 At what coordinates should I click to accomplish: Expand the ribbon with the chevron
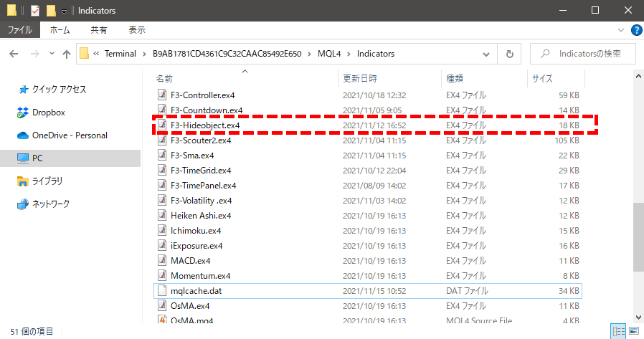pyautogui.click(x=622, y=30)
